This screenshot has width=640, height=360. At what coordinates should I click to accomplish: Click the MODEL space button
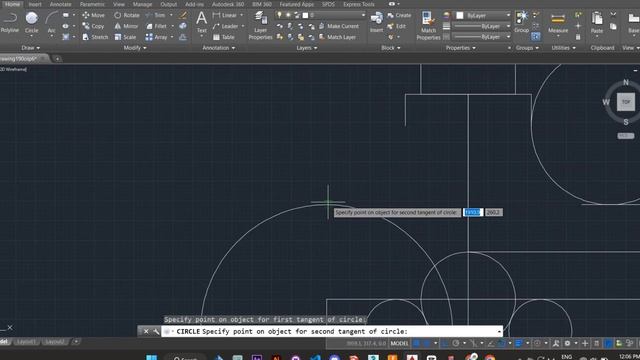click(399, 343)
